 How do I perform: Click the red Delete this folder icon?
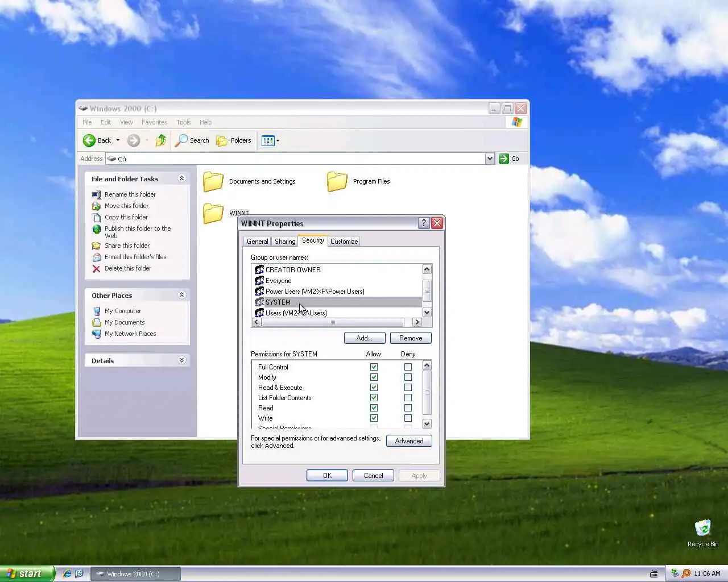pyautogui.click(x=97, y=268)
